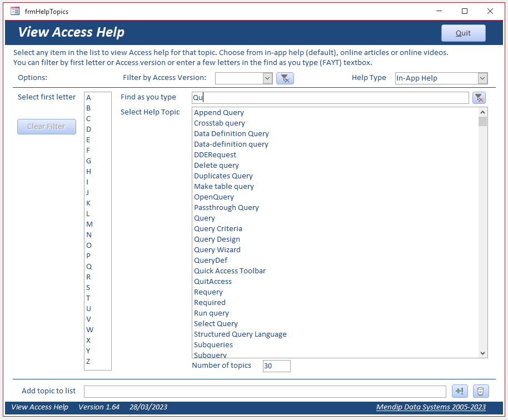Image resolution: width=508 pixels, height=420 pixels.
Task: Click scroll down arrow of topic list
Action: pos(483,353)
